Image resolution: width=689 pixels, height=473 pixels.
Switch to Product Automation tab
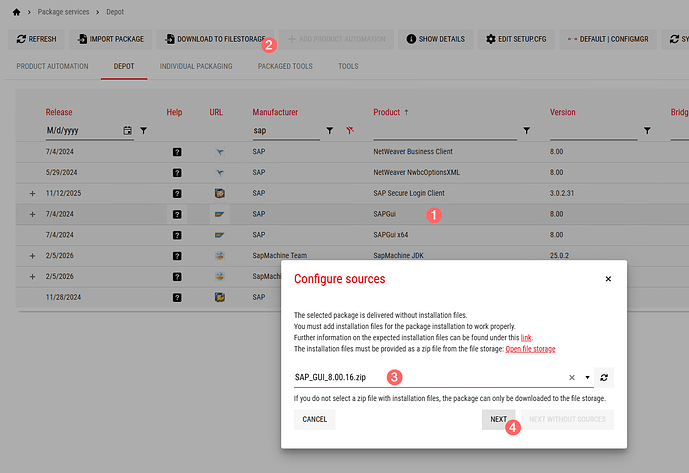[x=52, y=66]
